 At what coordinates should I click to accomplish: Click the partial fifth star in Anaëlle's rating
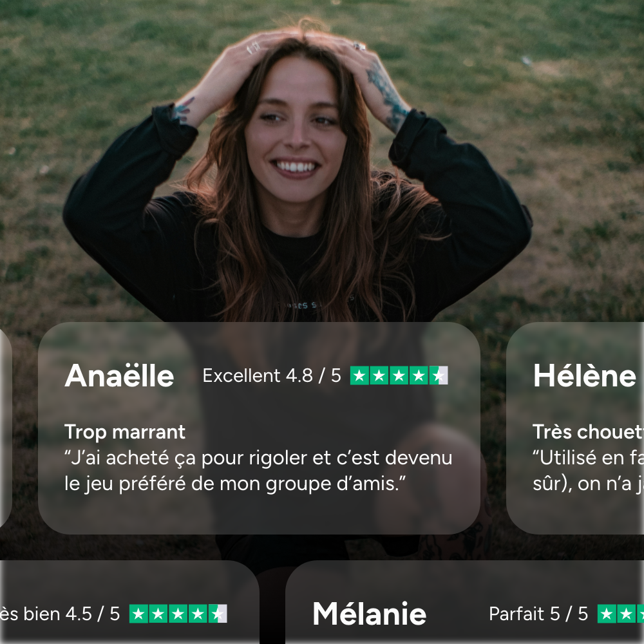438,375
